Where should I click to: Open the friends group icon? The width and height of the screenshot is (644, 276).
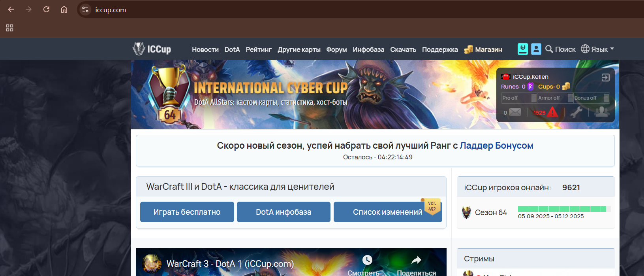tap(602, 112)
